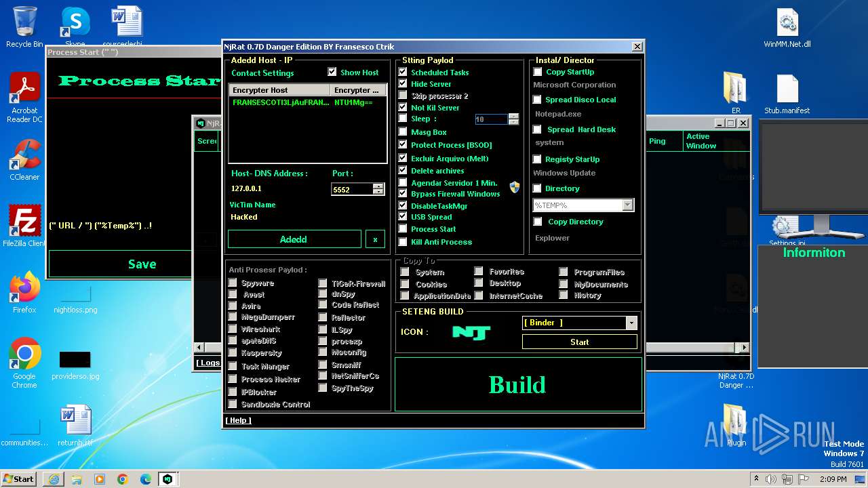Click the UAC shield icon beside Bypass Firewall
Image resolution: width=868 pixels, height=488 pixels.
pyautogui.click(x=515, y=188)
